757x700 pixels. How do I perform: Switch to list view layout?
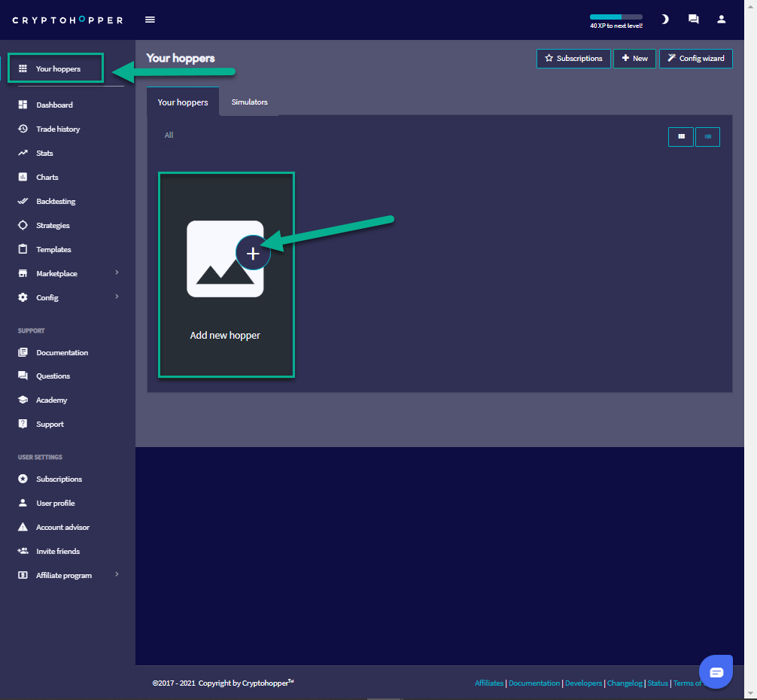(708, 137)
